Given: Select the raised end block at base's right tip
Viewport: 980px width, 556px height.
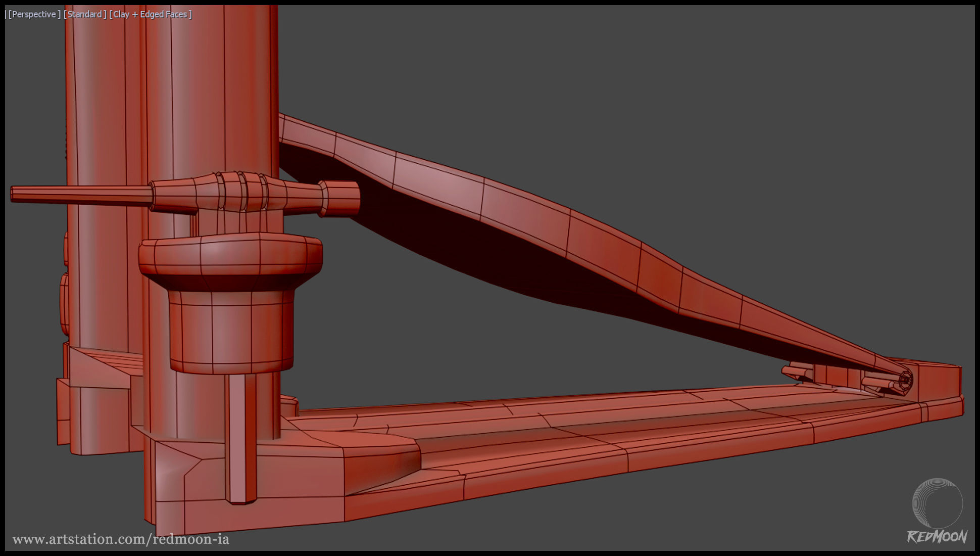Looking at the screenshot, I should (940, 382).
